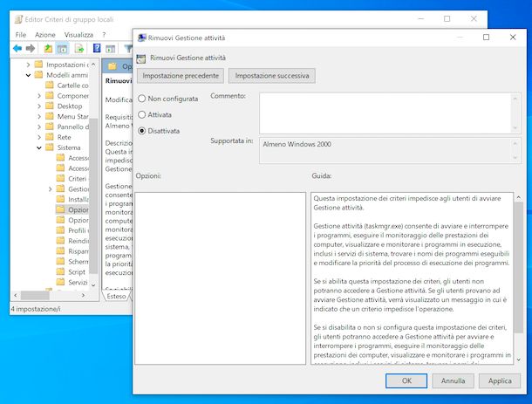Expand the Pannello d tree node
The image size is (532, 404).
[39, 127]
